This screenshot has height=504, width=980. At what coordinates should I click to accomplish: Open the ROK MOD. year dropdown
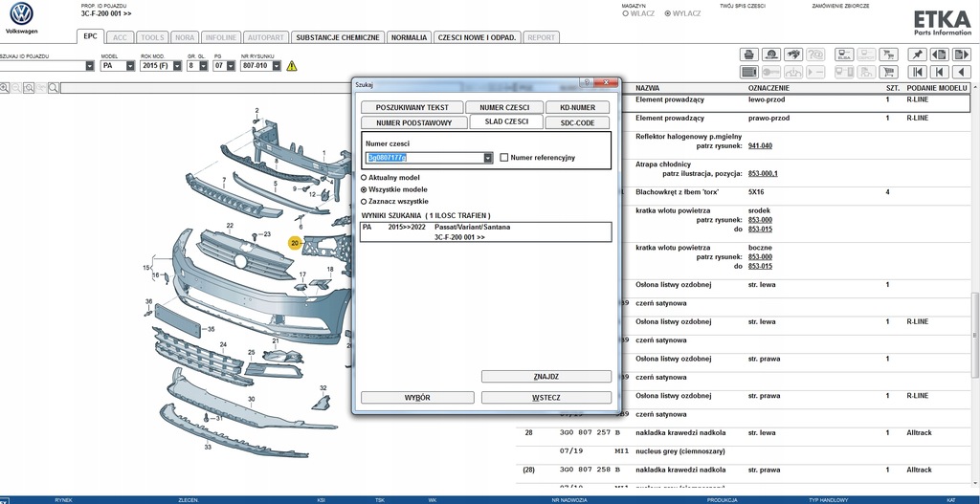click(x=176, y=66)
